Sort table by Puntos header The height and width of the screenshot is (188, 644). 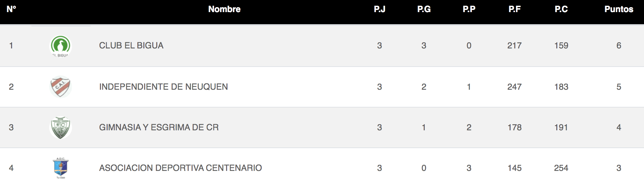coord(619,9)
